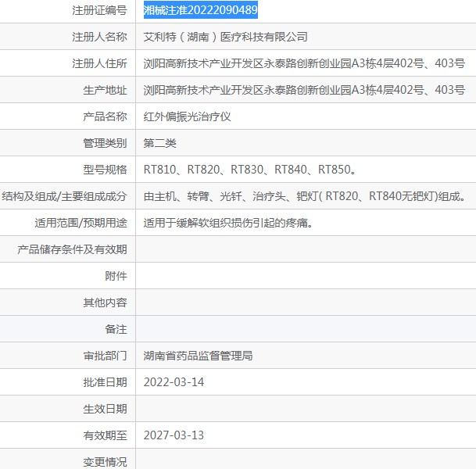Click the 注册人名称 label
Viewport: 476px width, 469px height.
[x=99, y=37]
